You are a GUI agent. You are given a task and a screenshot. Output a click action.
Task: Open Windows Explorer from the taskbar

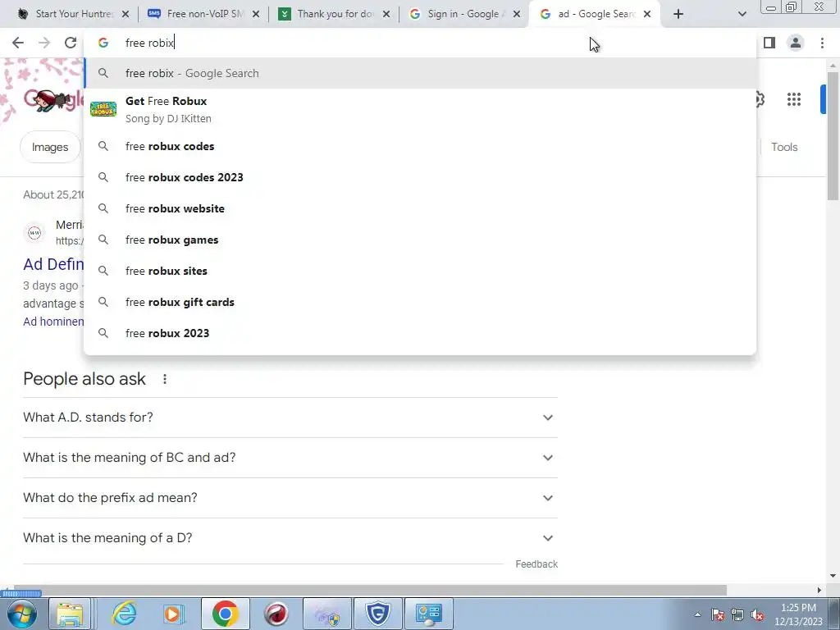71,614
